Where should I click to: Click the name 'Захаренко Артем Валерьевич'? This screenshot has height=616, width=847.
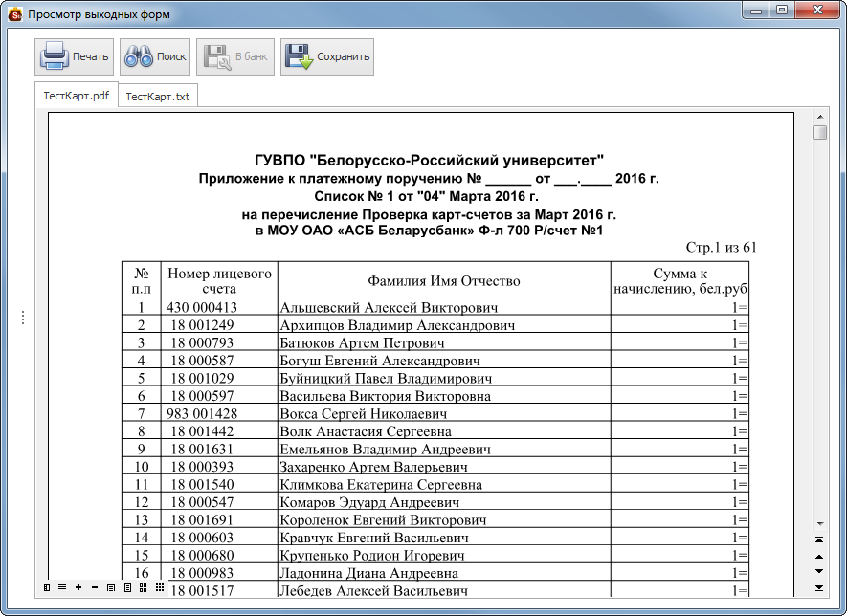(373, 467)
